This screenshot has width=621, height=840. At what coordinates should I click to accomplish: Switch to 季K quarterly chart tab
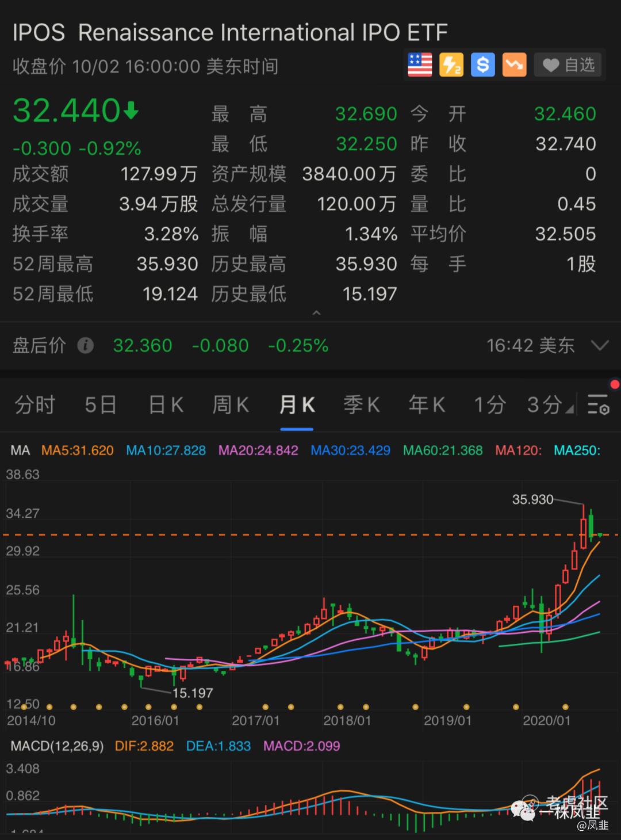(362, 405)
